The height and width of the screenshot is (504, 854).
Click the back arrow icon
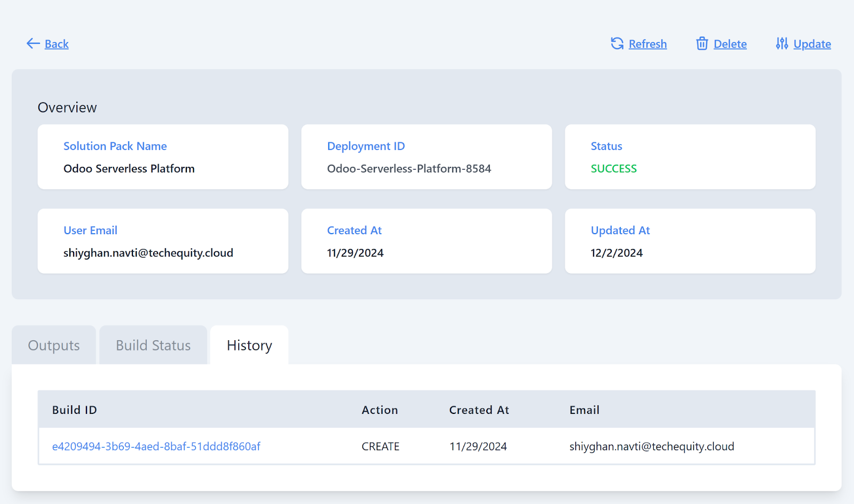[x=33, y=44]
